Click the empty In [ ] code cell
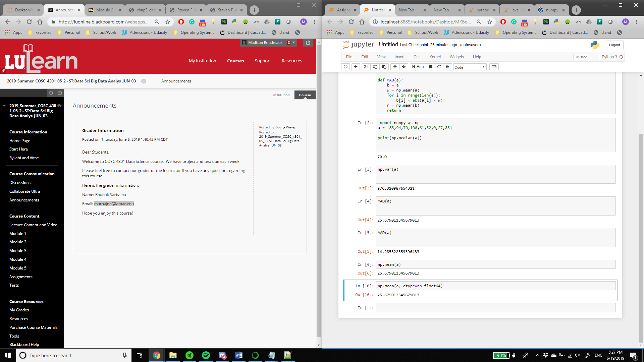This screenshot has height=362, width=644. pos(495,308)
